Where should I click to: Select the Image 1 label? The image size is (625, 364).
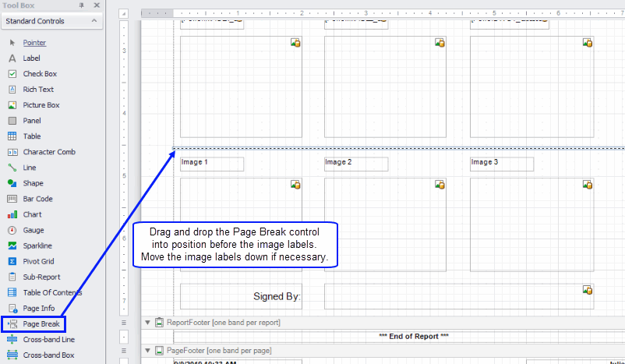click(x=211, y=163)
